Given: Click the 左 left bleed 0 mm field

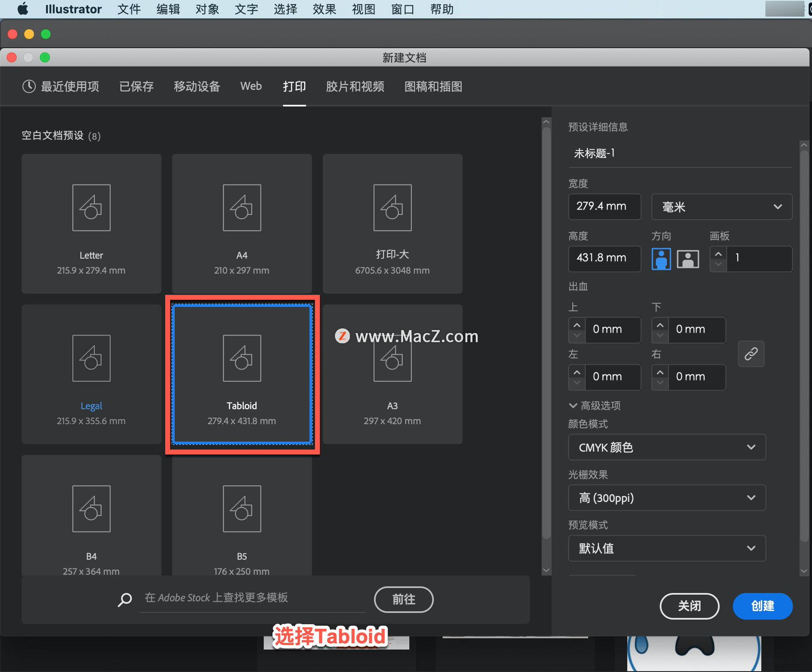Looking at the screenshot, I should click(x=613, y=377).
